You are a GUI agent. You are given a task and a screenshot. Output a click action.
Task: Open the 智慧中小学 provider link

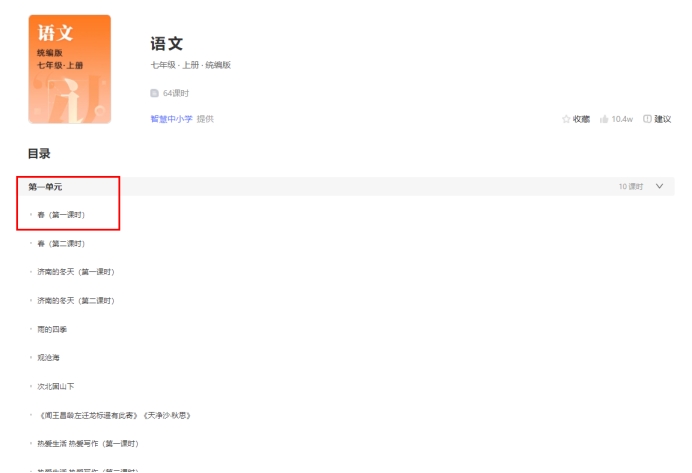(171, 119)
